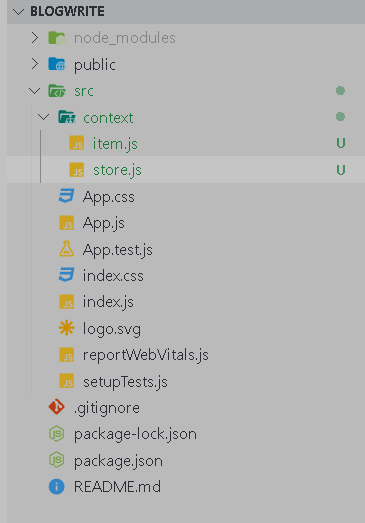365x523 pixels.
Task: Open the .gitignore file
Action: tap(107, 408)
